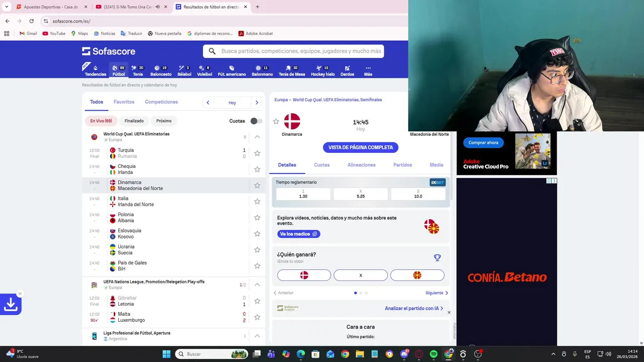The width and height of the screenshot is (644, 362).
Task: Click the Ve los medios button
Action: coord(298,234)
